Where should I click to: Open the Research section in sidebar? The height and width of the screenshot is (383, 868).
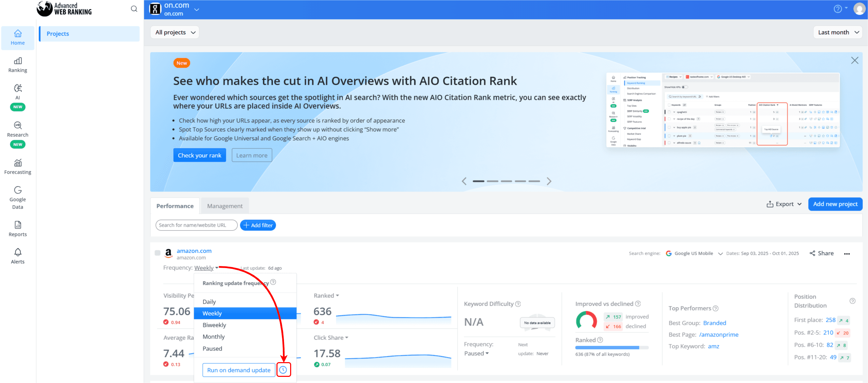(18, 134)
